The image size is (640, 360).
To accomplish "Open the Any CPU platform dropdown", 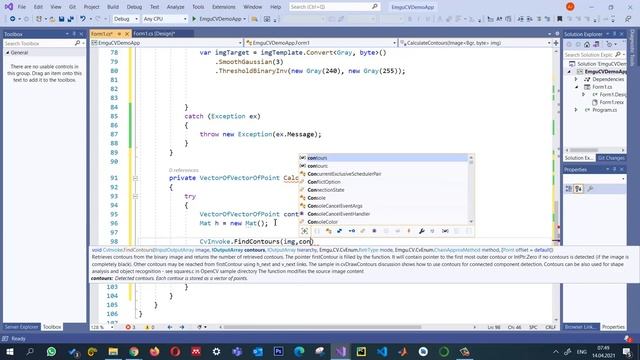I will [164, 19].
